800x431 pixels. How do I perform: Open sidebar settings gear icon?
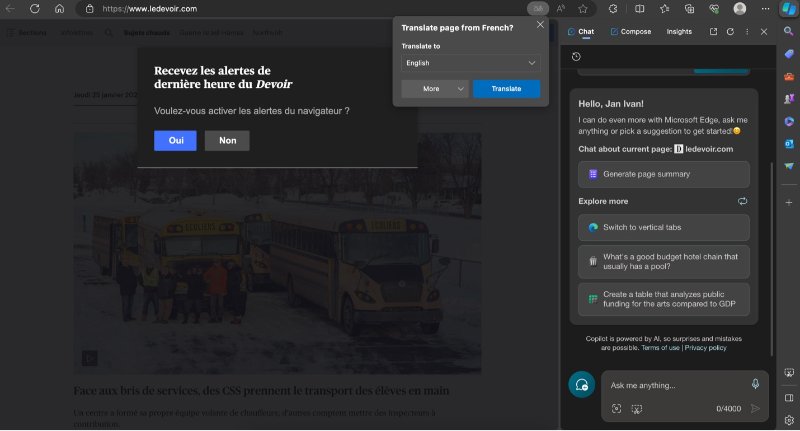(x=789, y=420)
